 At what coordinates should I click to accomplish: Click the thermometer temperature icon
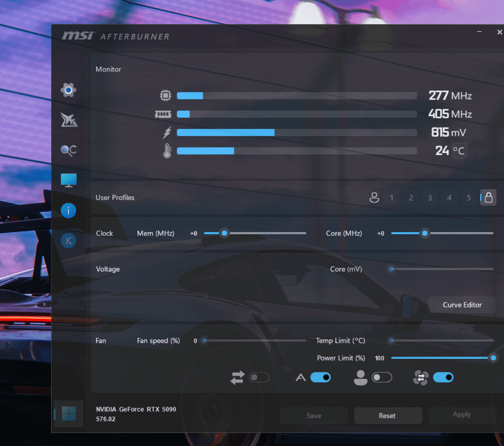(167, 151)
